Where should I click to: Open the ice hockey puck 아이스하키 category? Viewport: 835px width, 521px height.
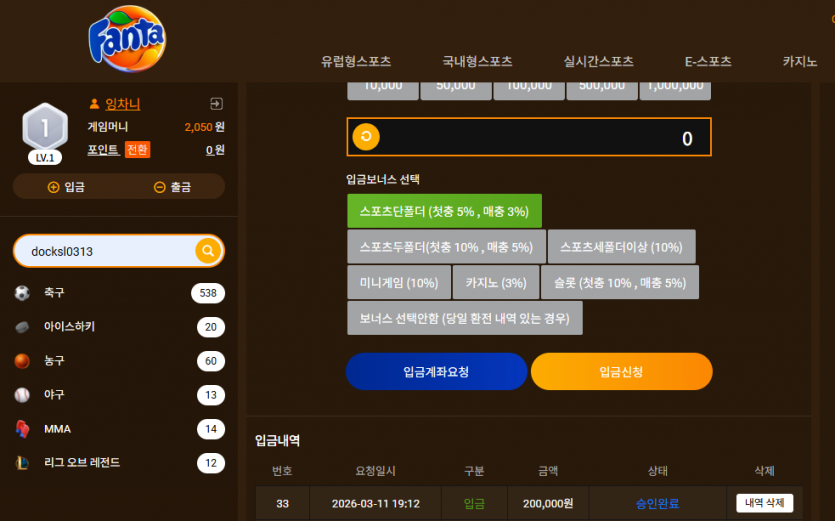[119, 327]
